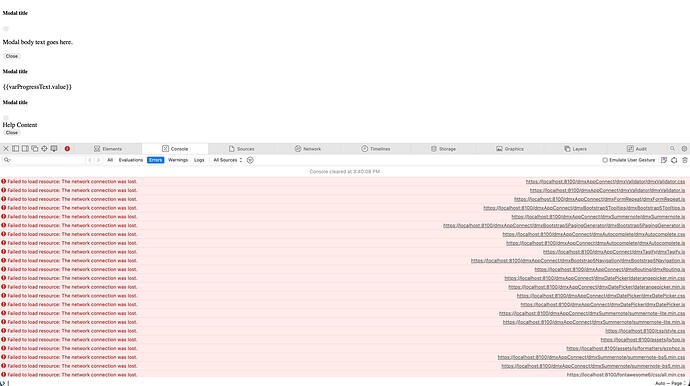Open dmxBootstrap5PagingGenerator.js link
Viewport: 690px width, 386px height.
[x=564, y=225]
